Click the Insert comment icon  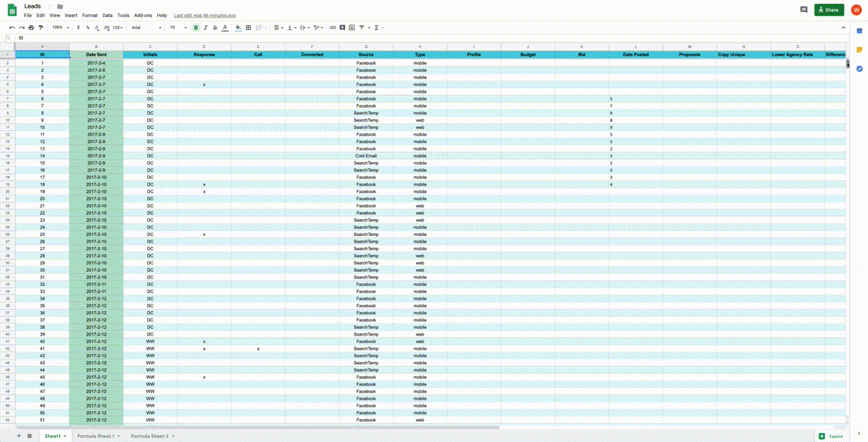coord(342,28)
